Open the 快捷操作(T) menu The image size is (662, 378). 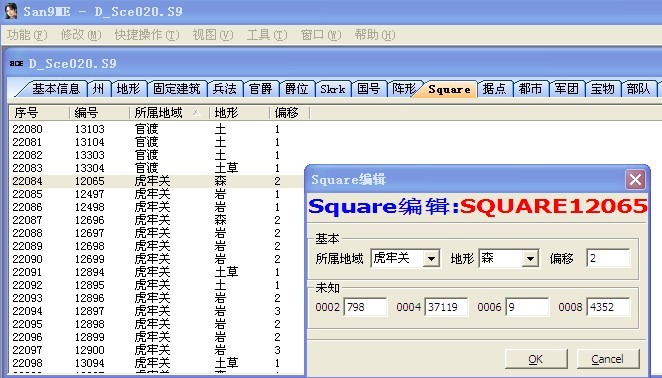(x=147, y=35)
